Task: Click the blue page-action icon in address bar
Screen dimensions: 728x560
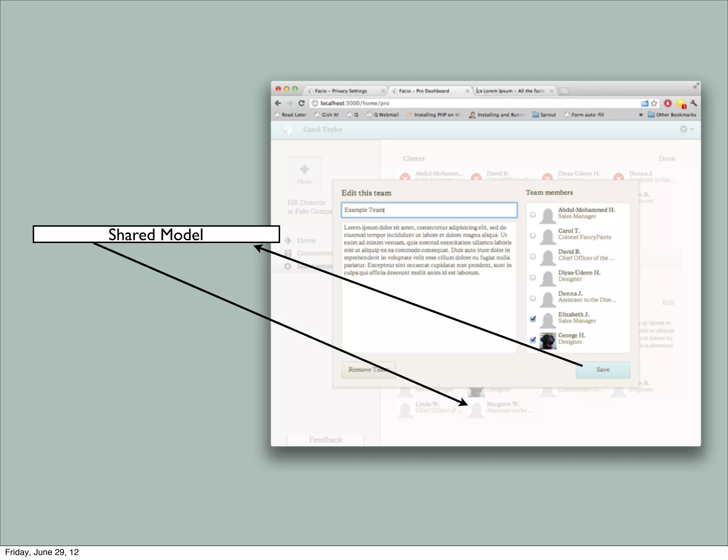Action: pos(644,103)
